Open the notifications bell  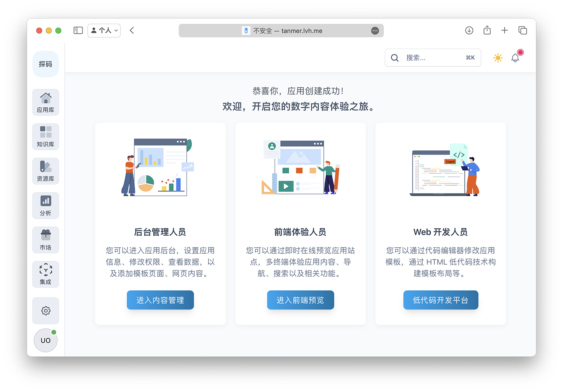pyautogui.click(x=515, y=58)
